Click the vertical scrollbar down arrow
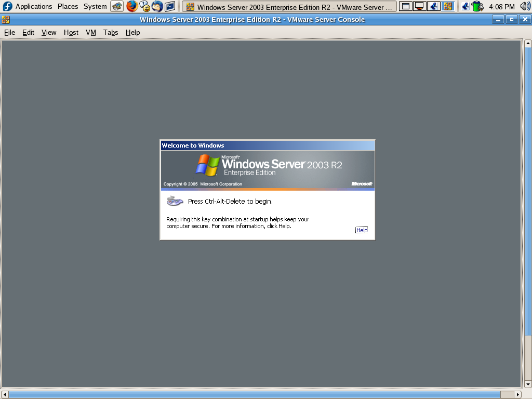The width and height of the screenshot is (532, 399). (x=528, y=384)
